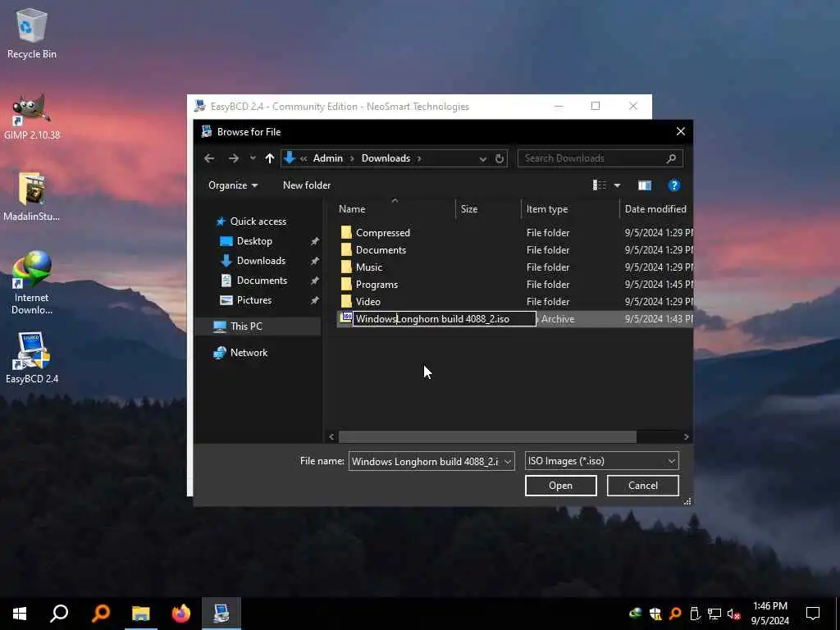Screen dimensions: 840x630
Task: Open the Organize menu
Action: pos(232,185)
